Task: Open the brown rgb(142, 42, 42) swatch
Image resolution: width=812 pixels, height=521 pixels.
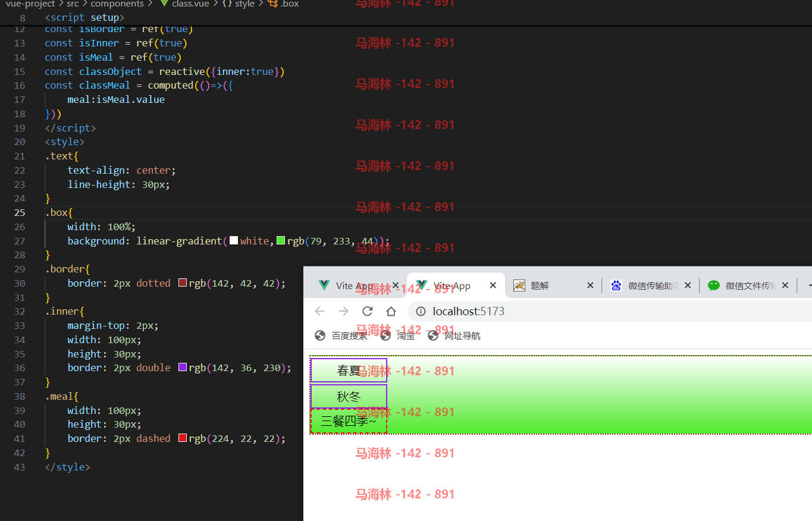Action: tap(183, 283)
